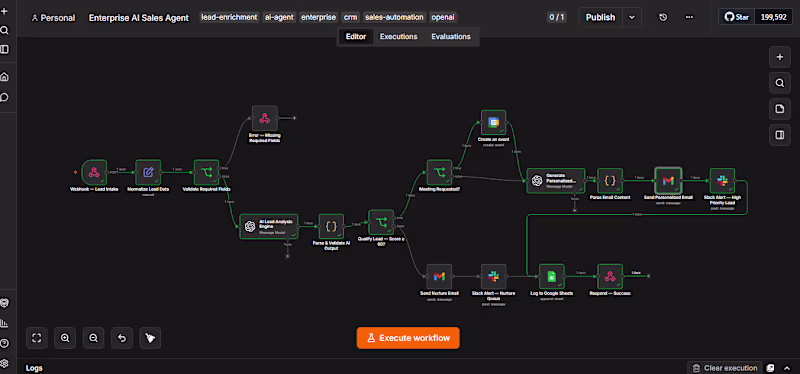This screenshot has width=800, height=374.
Task: Open the Webhook — Lead Intake node
Action: click(94, 172)
